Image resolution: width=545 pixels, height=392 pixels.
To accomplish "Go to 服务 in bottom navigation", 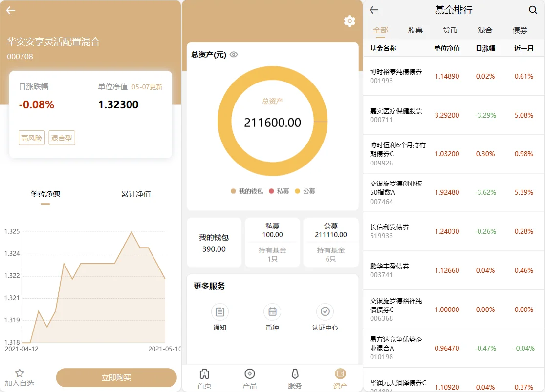I will [295, 378].
